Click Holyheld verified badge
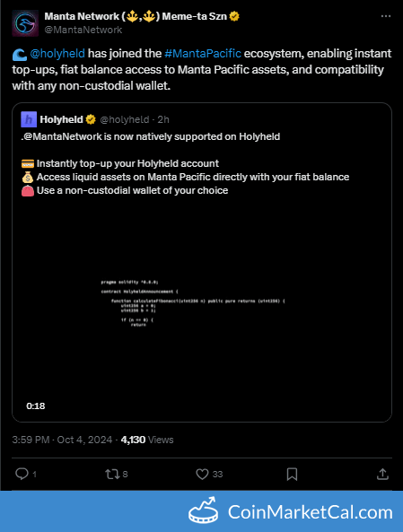403x532 pixels. point(91,119)
